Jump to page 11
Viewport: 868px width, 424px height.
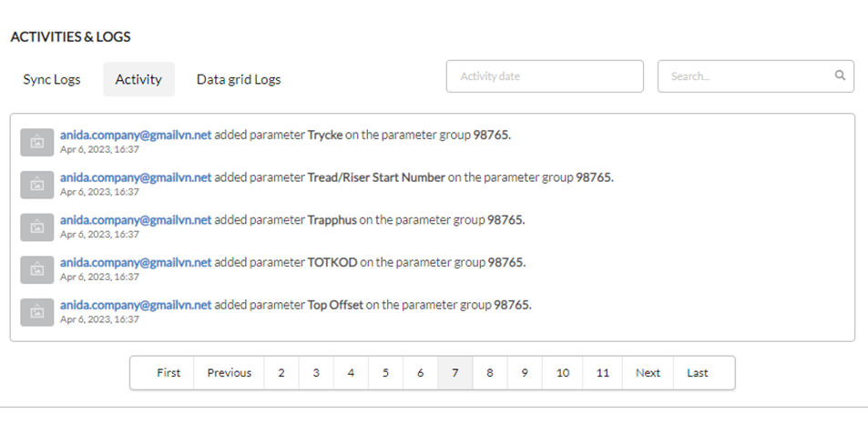click(602, 372)
